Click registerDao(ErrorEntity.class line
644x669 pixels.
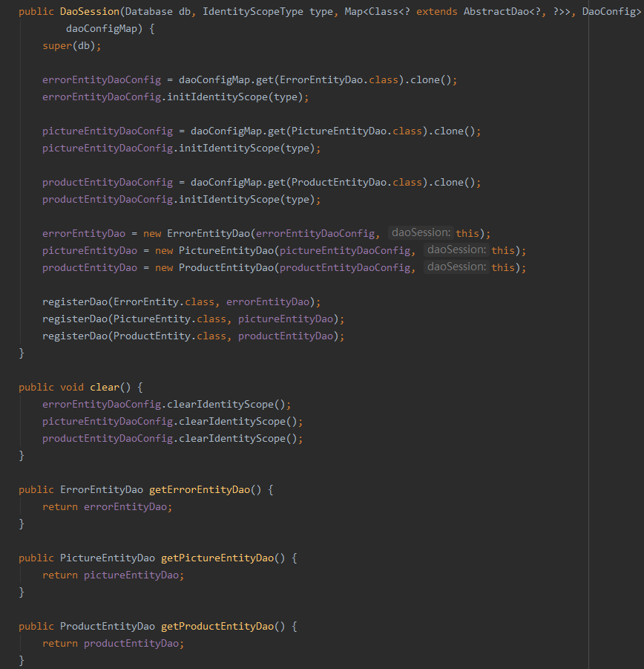point(181,301)
